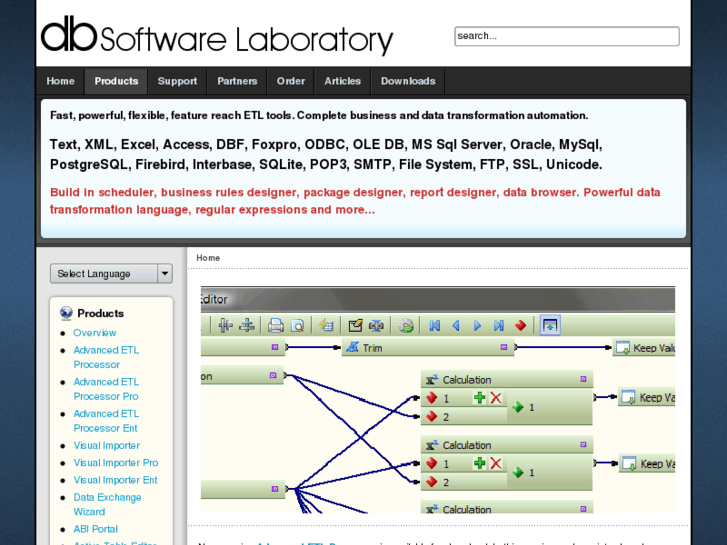Viewport: 727px width, 545px height.
Task: Click the Home breadcrumb
Action: click(208, 258)
